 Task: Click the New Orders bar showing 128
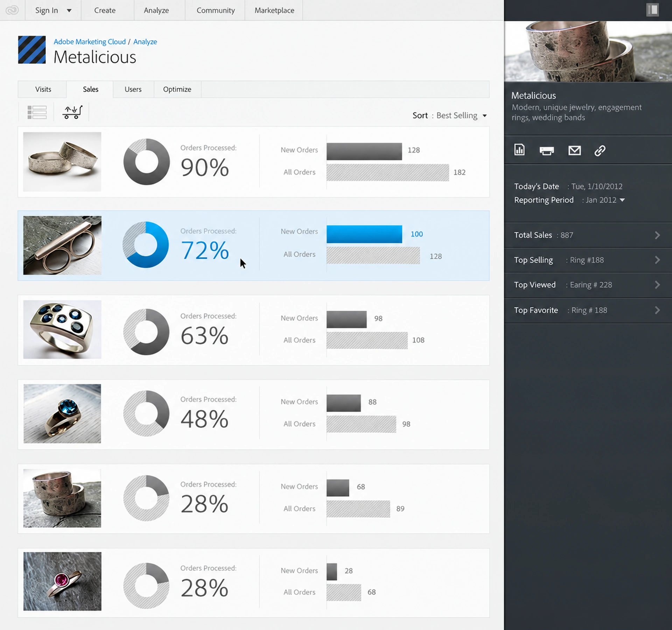364,151
